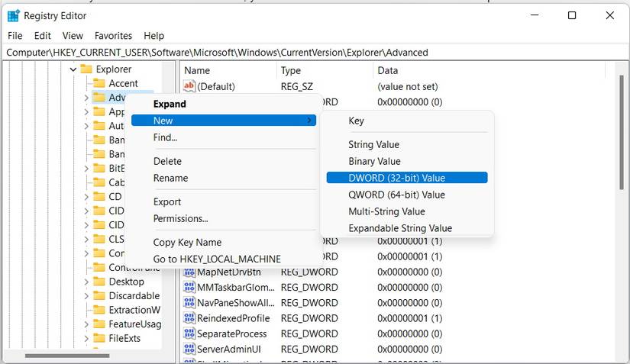The height and width of the screenshot is (364, 630).
Task: Open the Favorites menu
Action: [x=113, y=36]
